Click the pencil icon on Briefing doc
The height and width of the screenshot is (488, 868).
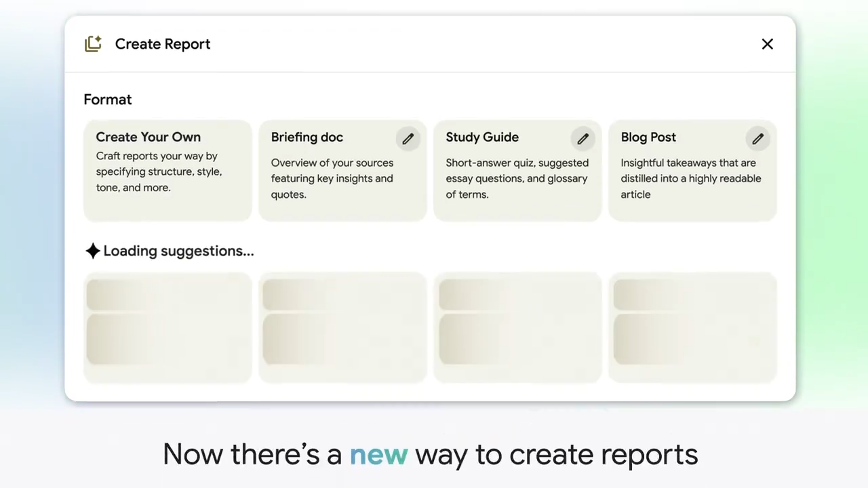pos(408,138)
